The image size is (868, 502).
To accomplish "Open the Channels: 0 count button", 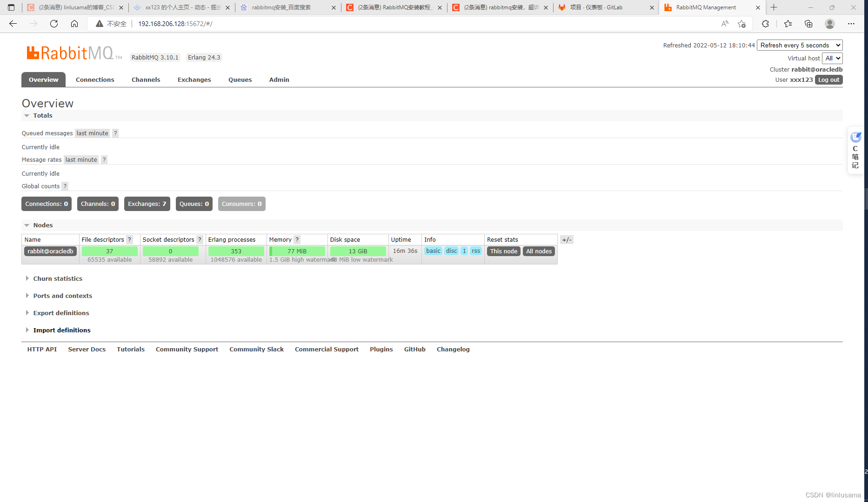I will [98, 204].
